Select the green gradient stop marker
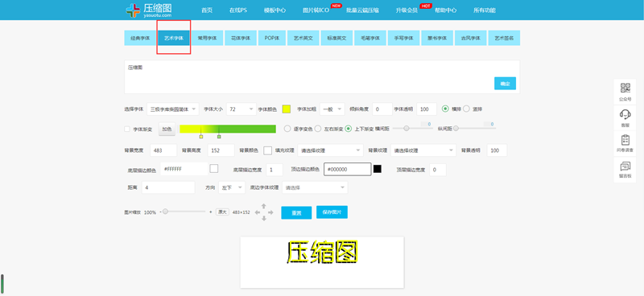The image size is (644, 296). pos(219,136)
